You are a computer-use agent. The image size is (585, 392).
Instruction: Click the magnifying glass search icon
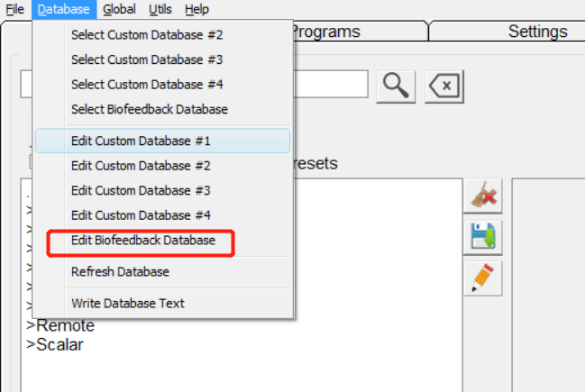396,87
